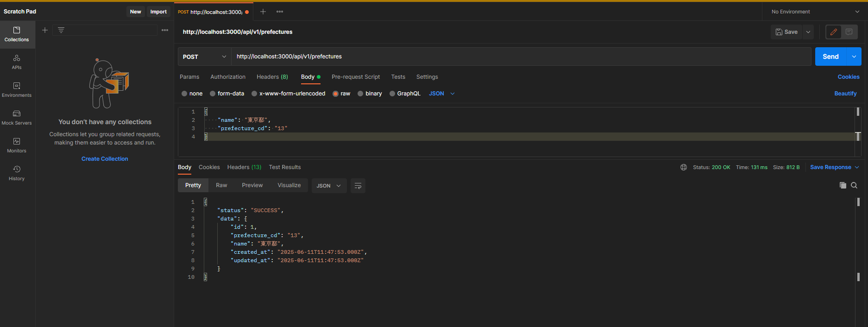Switch response view to Raw

coord(221,185)
